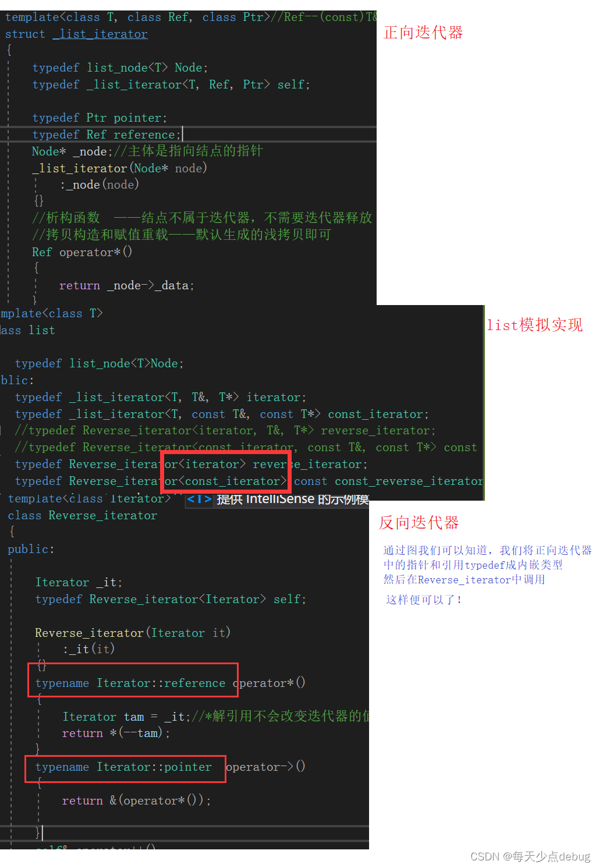This screenshot has width=599, height=868.
Task: Click the CSDN @每天少点debug watermark
Action: (530, 856)
